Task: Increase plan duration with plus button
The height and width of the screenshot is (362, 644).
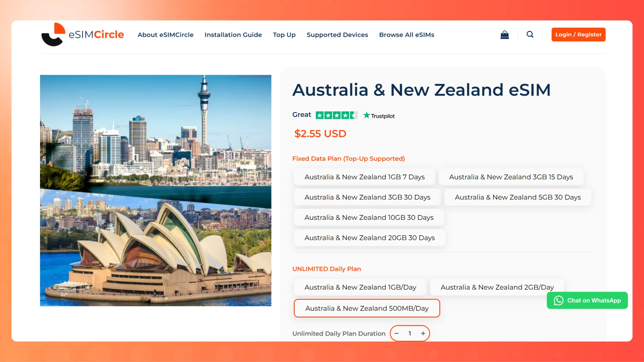Action: coord(423,334)
